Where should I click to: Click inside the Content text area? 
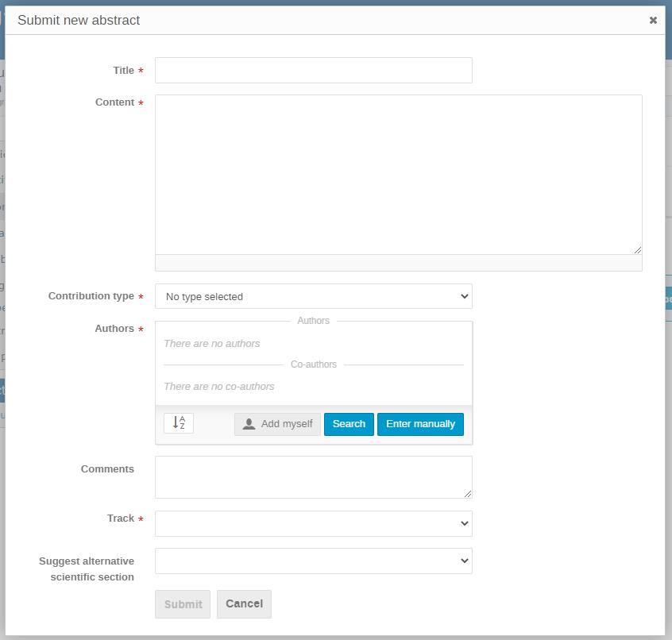point(398,175)
